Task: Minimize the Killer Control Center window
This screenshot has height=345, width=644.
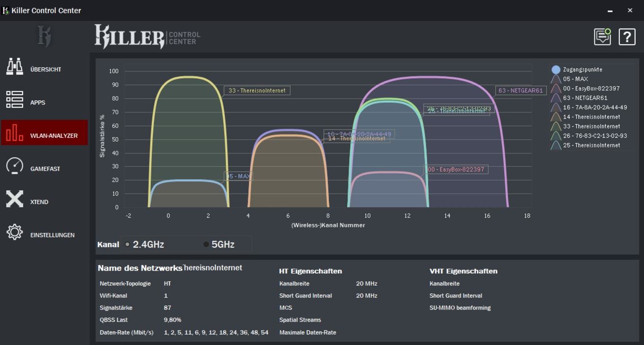Action: 610,10
